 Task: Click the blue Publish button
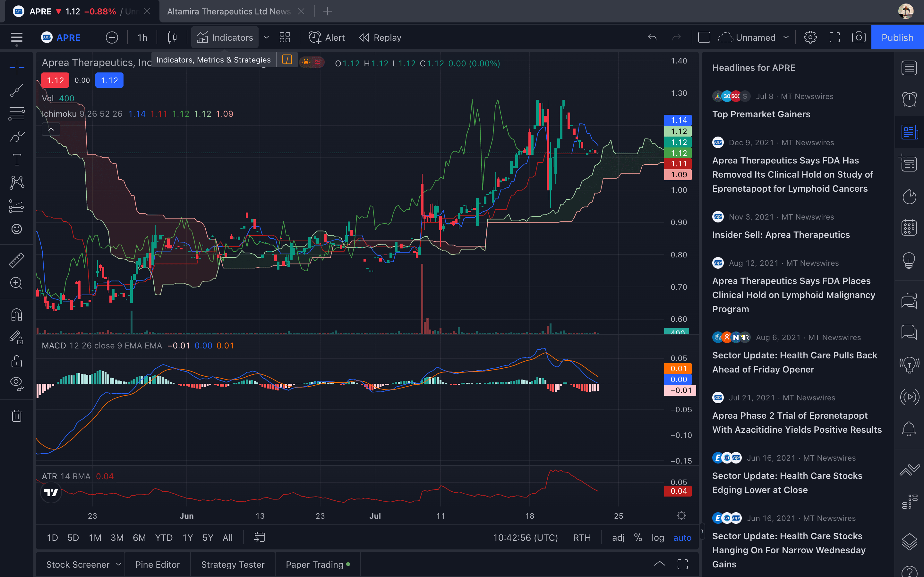point(897,38)
